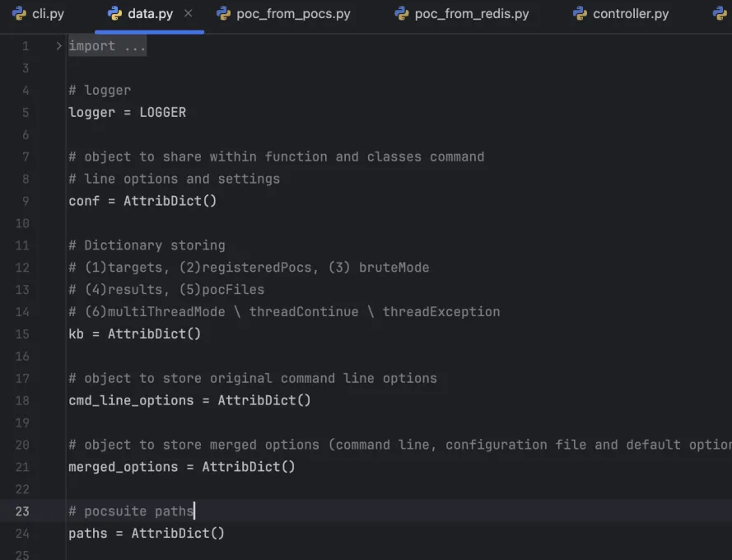Click the Python icon on the data.py tab
This screenshot has width=732, height=560.
(x=114, y=14)
